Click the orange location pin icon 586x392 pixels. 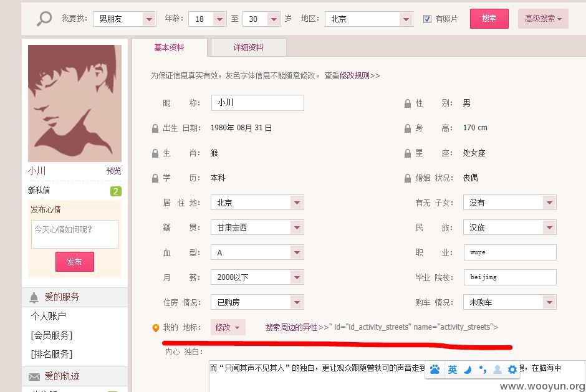(156, 328)
